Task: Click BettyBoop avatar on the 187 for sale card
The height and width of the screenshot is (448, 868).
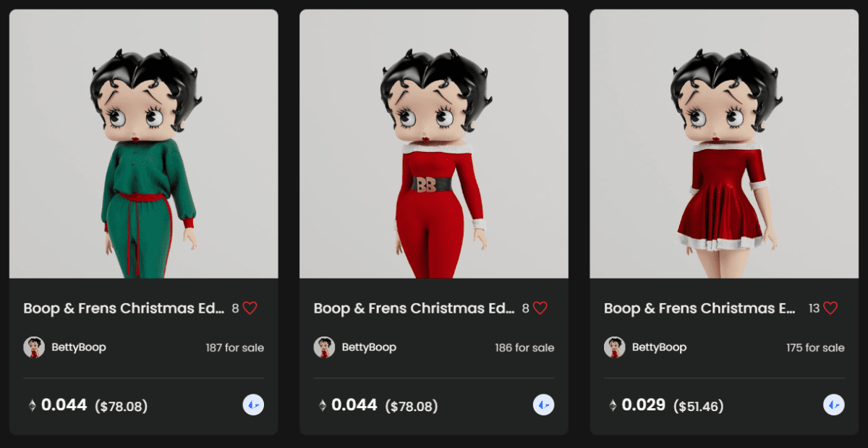Action: [x=34, y=347]
